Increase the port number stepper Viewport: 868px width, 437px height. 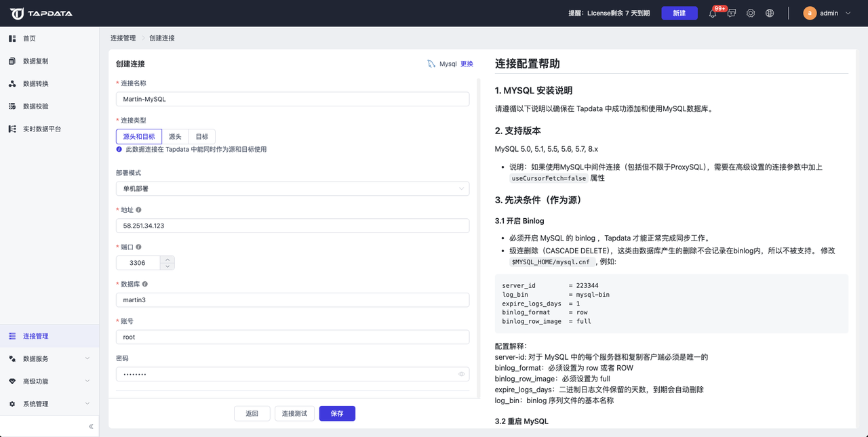point(167,259)
